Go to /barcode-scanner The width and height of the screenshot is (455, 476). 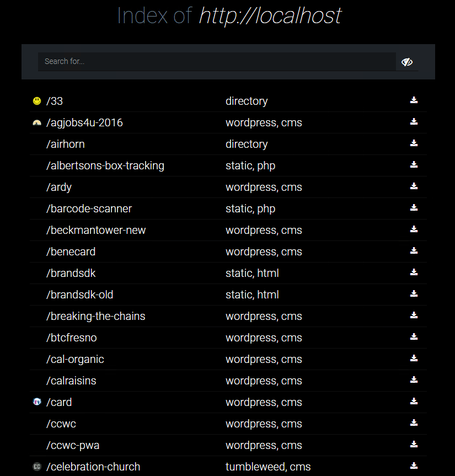tap(89, 209)
